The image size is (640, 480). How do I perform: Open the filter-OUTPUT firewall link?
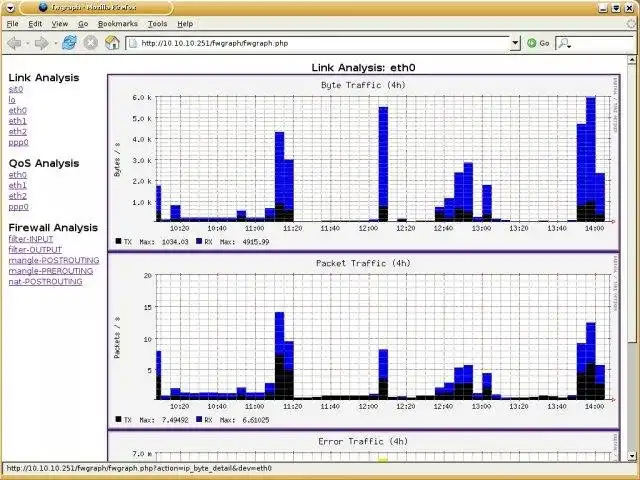click(35, 249)
